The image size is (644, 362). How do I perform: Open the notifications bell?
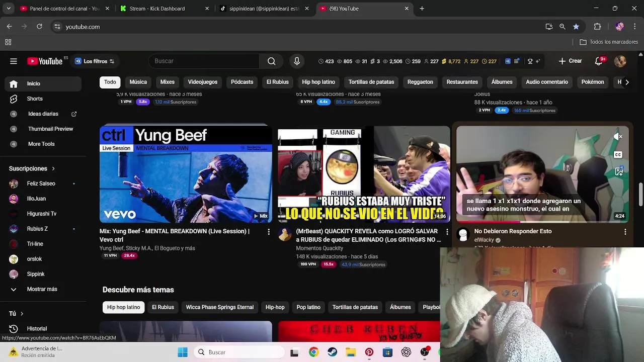599,61
